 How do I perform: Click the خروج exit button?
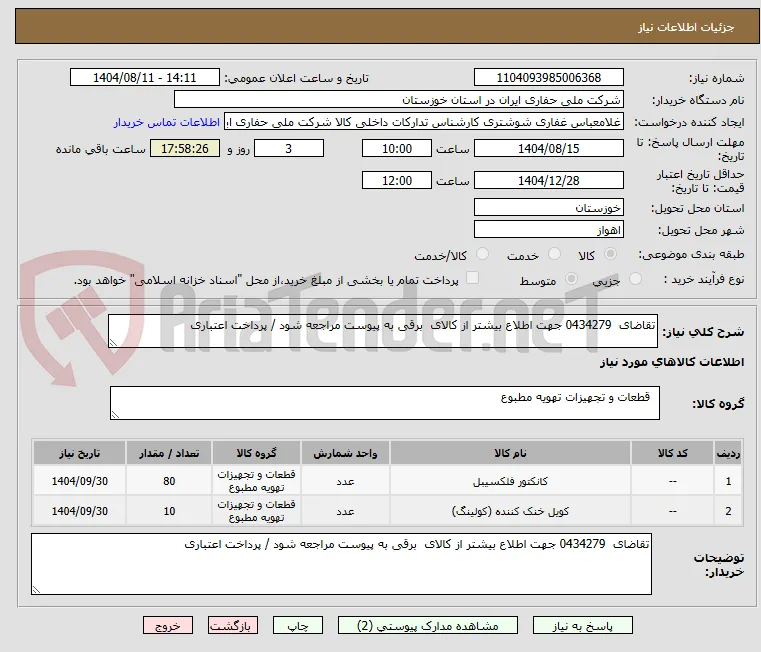coord(168,625)
